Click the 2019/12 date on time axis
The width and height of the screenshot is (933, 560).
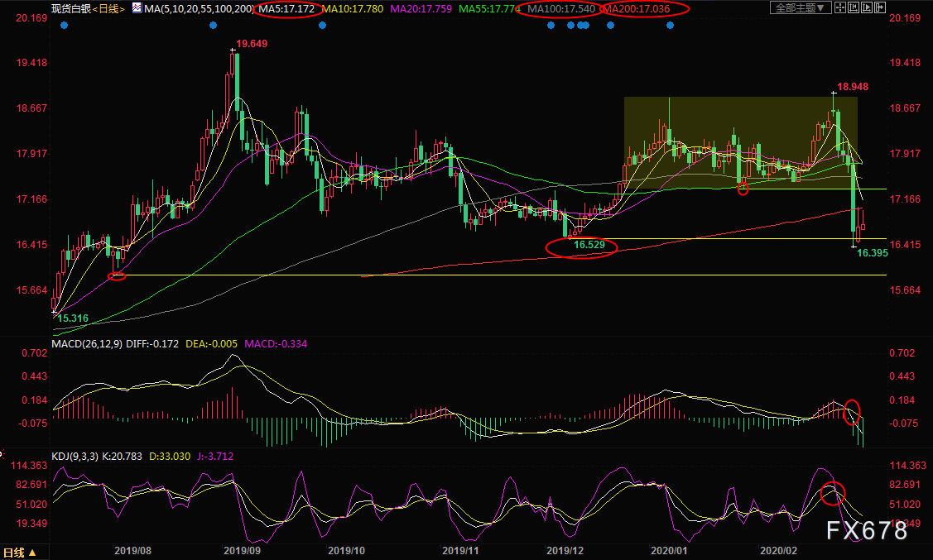pyautogui.click(x=565, y=551)
